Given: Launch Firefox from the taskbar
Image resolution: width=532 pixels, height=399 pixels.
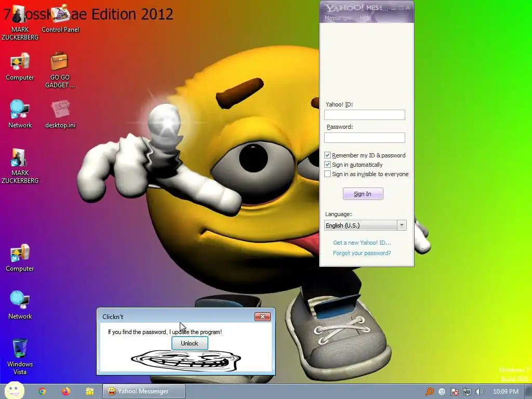Looking at the screenshot, I should pos(66,391).
